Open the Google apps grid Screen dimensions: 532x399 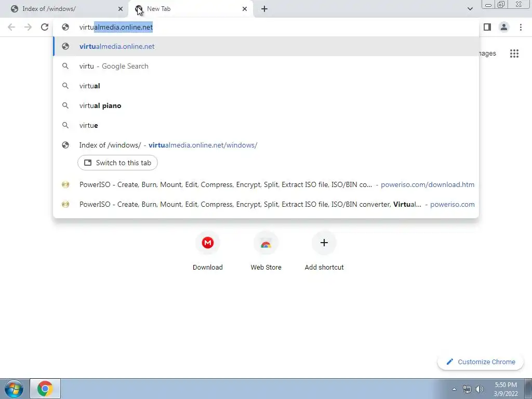[514, 54]
